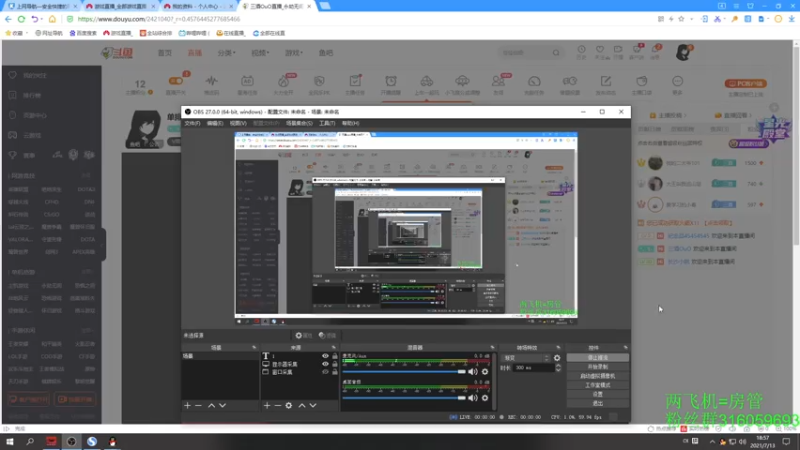Open Douyu 分类 category dropdown
800x450 pixels.
click(x=227, y=53)
